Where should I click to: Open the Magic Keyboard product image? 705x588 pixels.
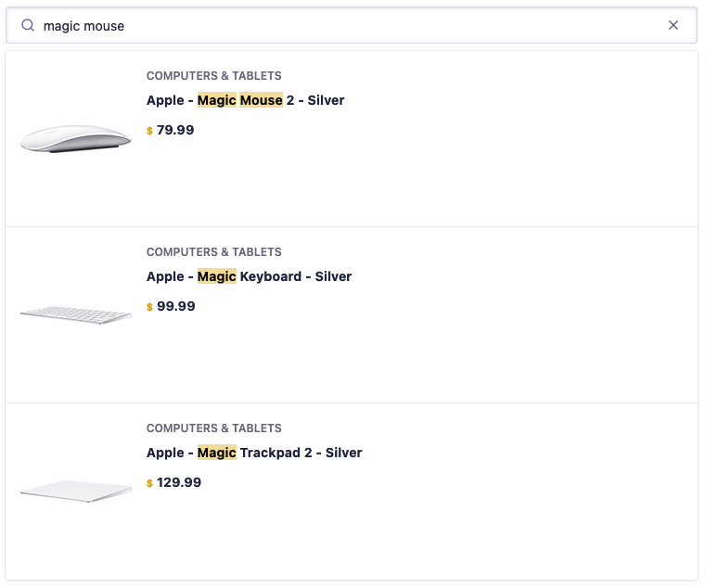click(x=76, y=315)
